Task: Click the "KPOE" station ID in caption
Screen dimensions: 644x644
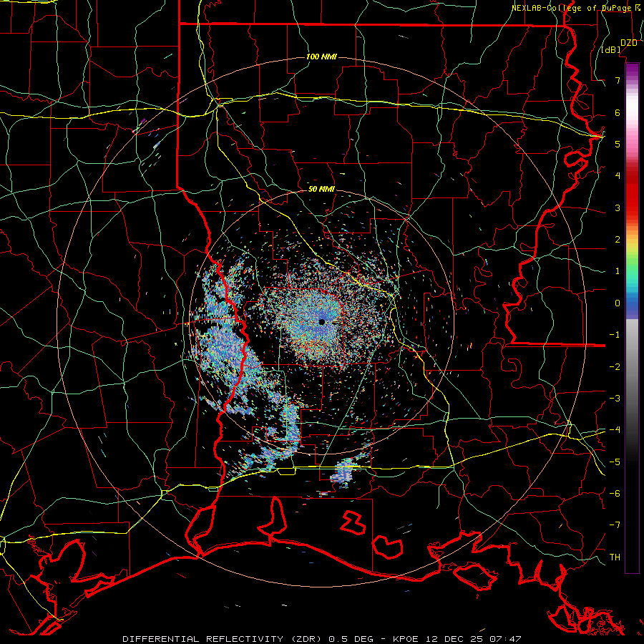Action: pyautogui.click(x=406, y=639)
